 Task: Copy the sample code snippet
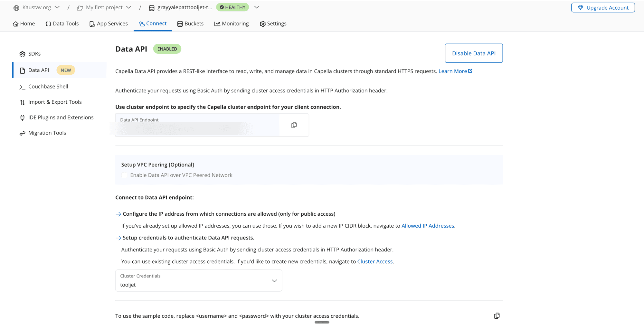point(497,316)
